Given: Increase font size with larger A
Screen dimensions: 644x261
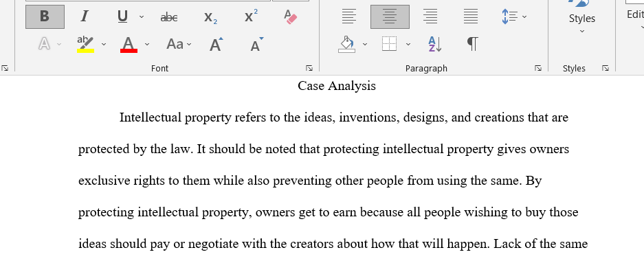Looking at the screenshot, I should coord(216,44).
